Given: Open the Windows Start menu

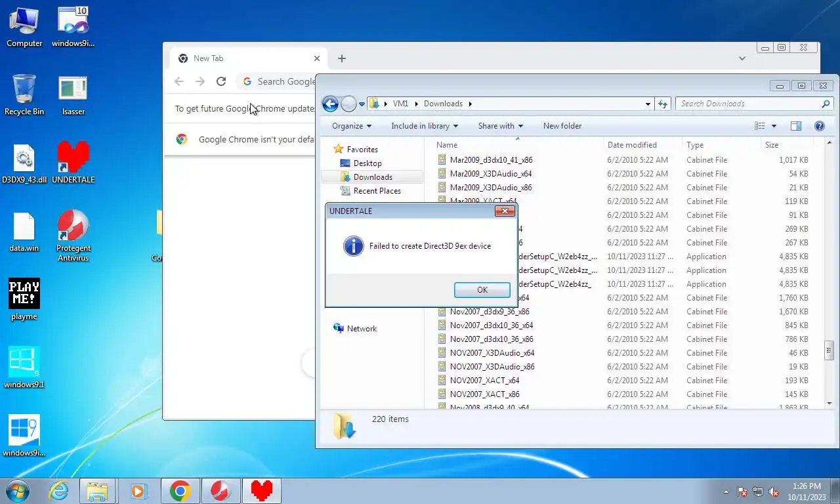Looking at the screenshot, I should coord(18,491).
